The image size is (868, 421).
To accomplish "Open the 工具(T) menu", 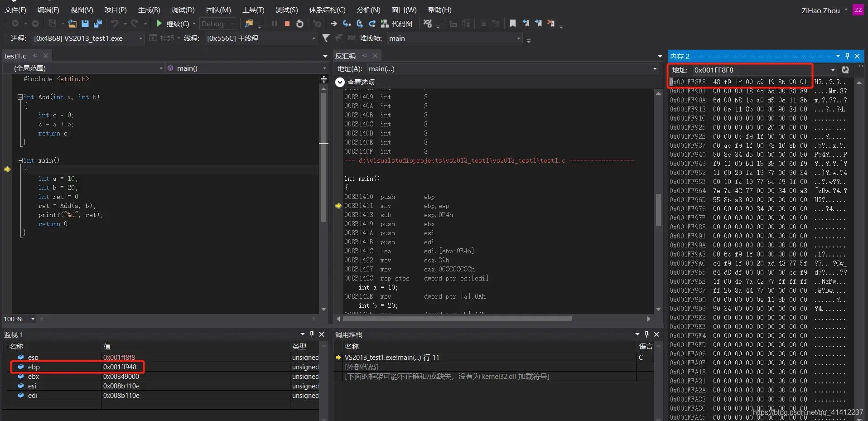I will coord(253,10).
